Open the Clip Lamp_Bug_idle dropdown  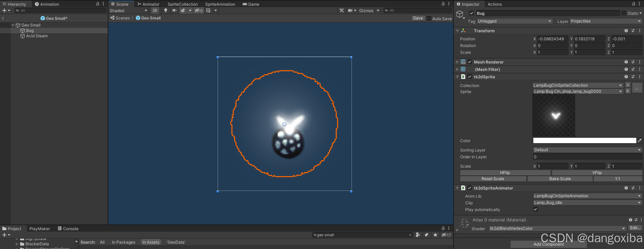[587, 203]
